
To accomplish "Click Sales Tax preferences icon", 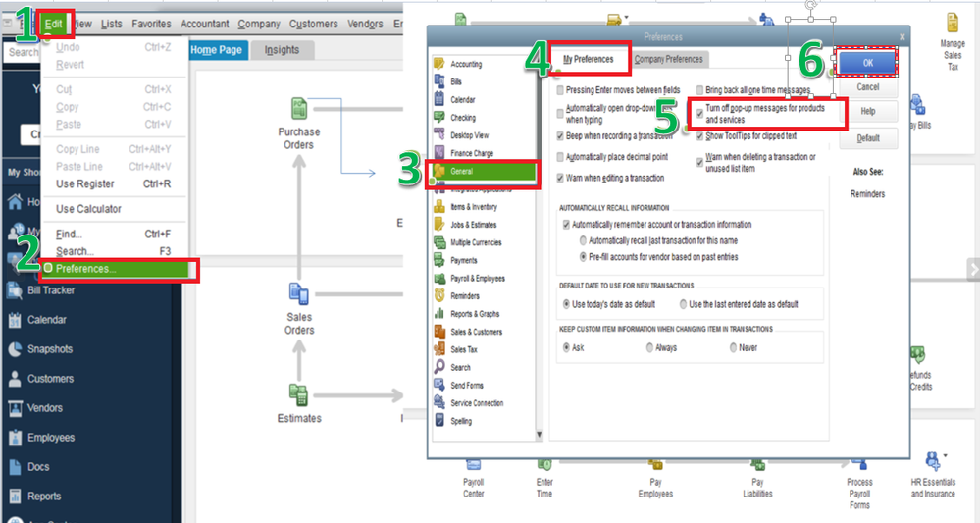I will (439, 349).
